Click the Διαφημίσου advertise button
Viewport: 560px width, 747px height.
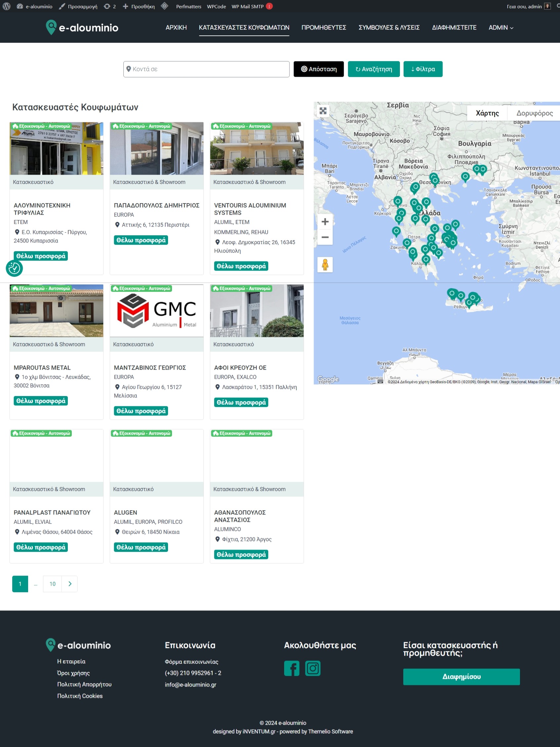[x=461, y=677]
